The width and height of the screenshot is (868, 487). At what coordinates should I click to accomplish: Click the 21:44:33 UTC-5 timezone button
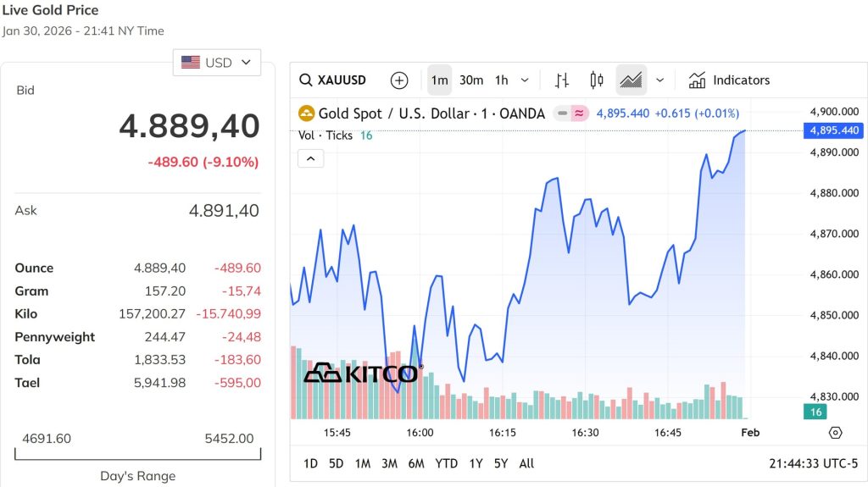pos(811,463)
